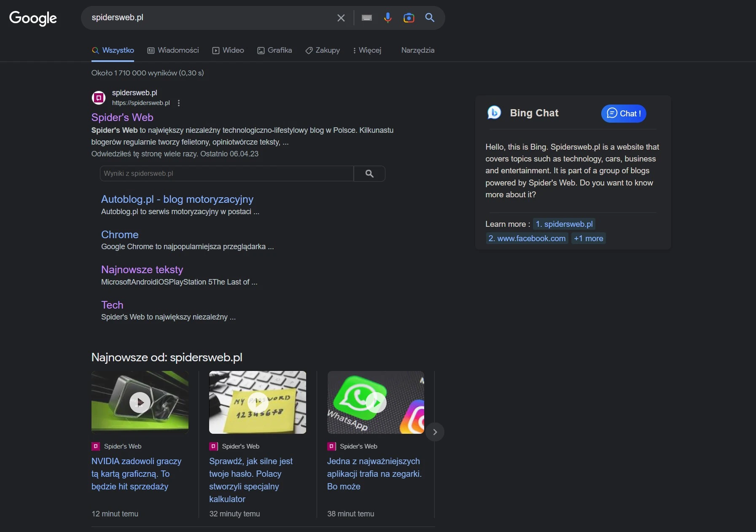Click the magnifier search icon in the search bar
This screenshot has width=756, height=532.
(430, 17)
